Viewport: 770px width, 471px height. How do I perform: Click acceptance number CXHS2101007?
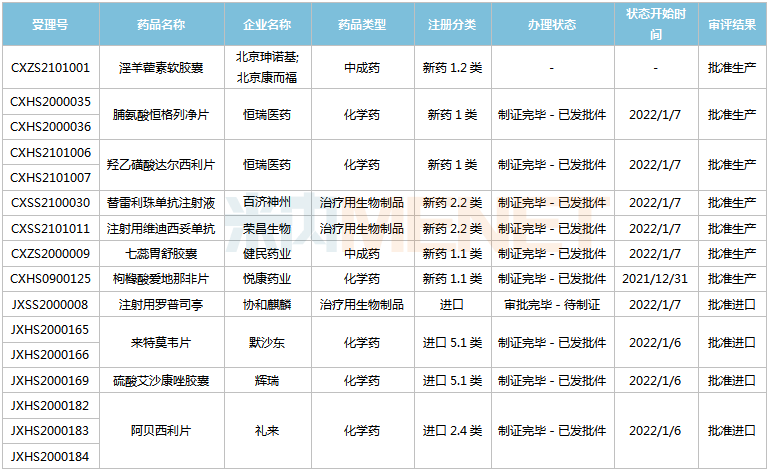coord(50,177)
